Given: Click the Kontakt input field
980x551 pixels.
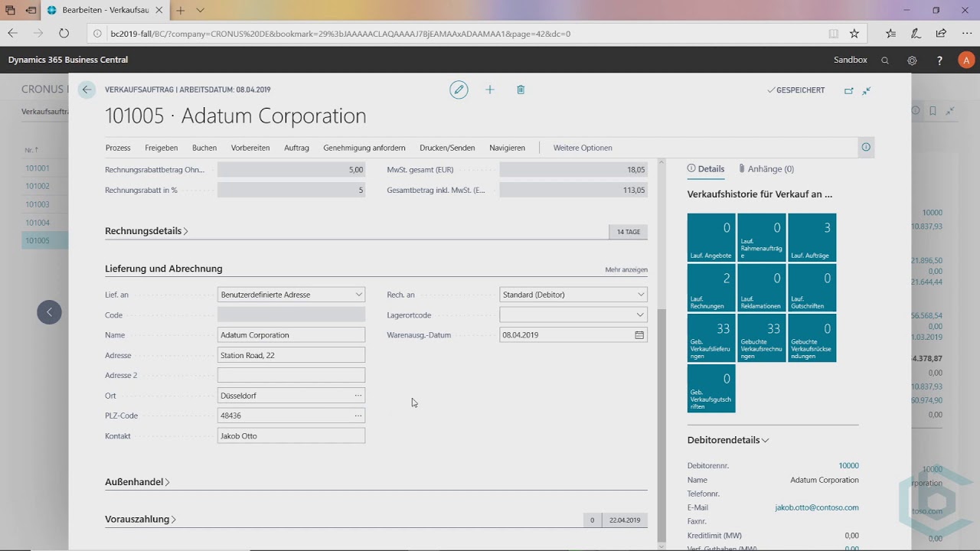Looking at the screenshot, I should pyautogui.click(x=291, y=436).
